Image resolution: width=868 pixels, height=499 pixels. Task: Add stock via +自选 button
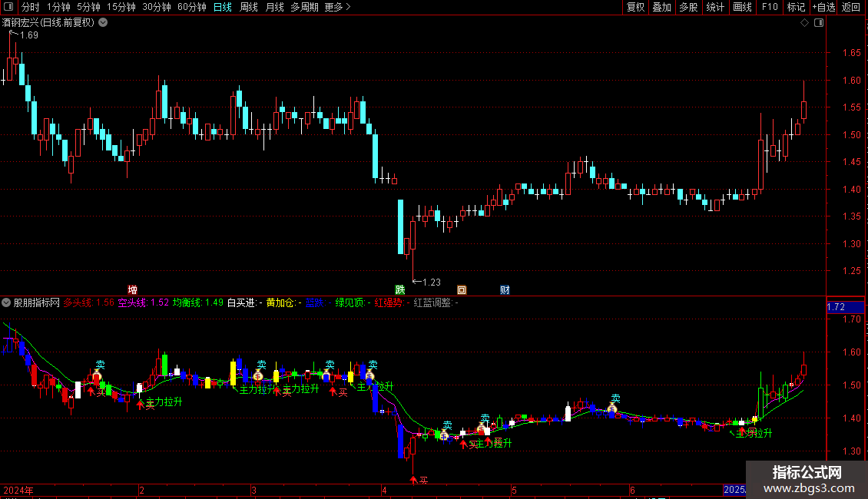823,7
